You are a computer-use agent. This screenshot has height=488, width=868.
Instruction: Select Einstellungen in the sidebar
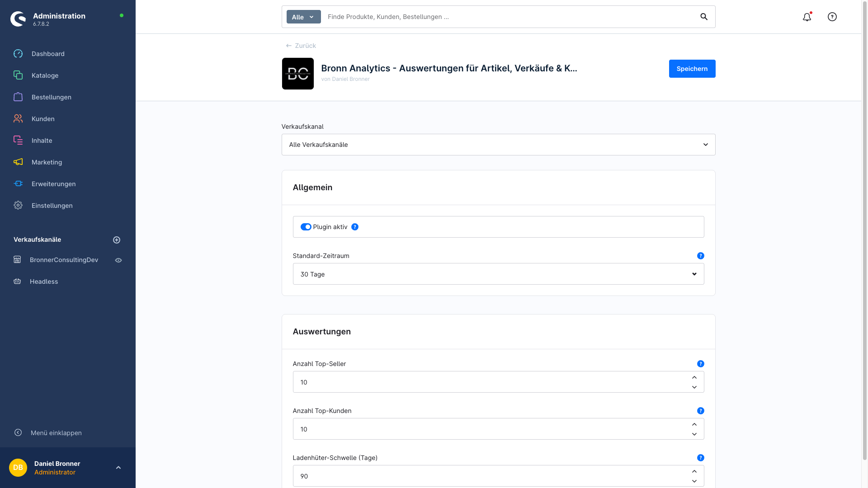tap(52, 206)
